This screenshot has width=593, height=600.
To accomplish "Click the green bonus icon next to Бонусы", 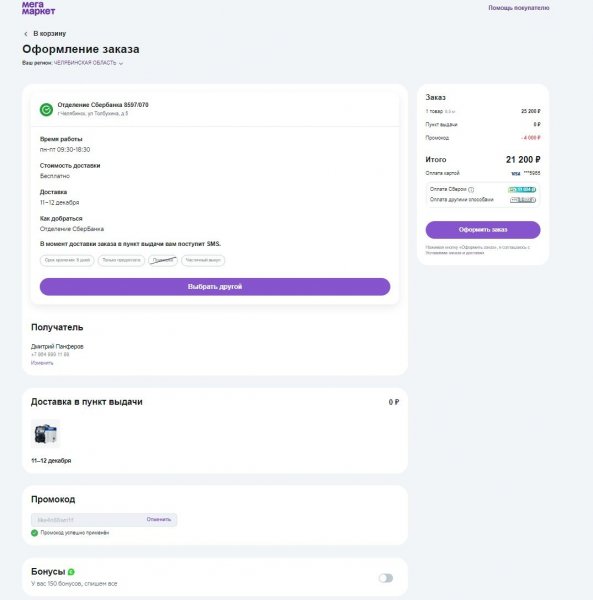I will click(x=71, y=572).
